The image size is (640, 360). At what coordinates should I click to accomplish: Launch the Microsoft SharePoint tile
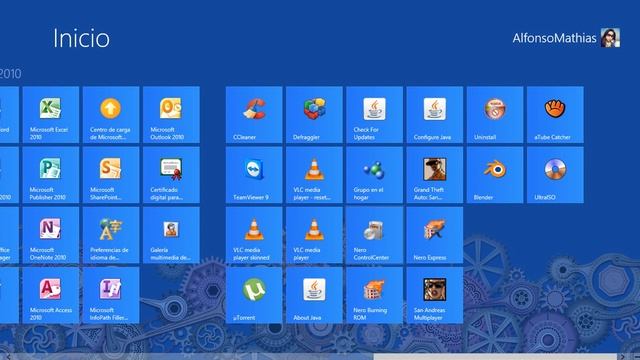click(x=111, y=175)
